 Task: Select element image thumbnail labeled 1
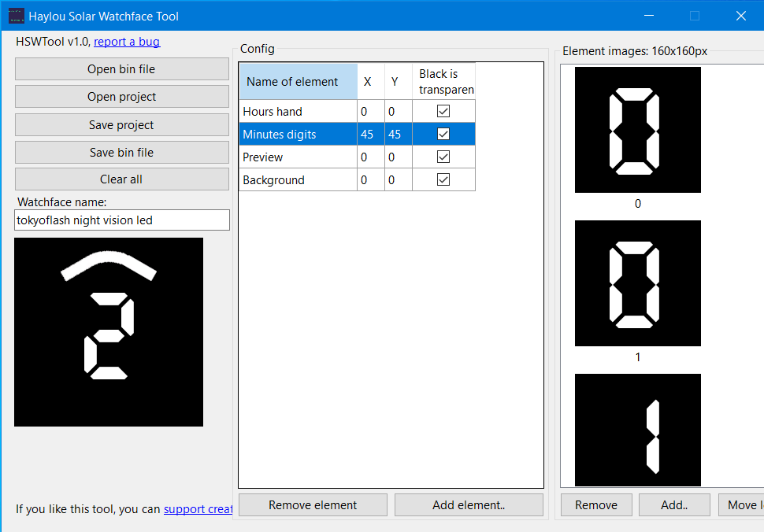(x=638, y=283)
